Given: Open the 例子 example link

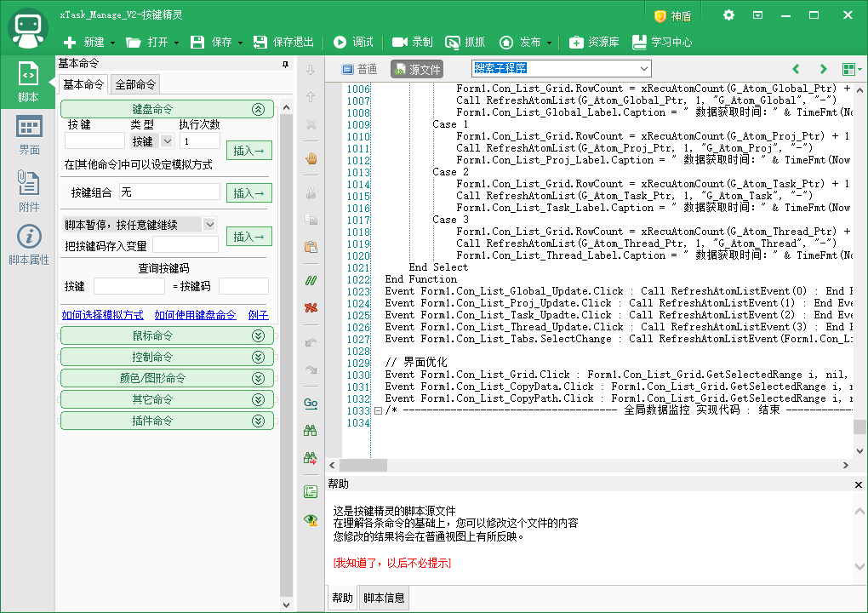Looking at the screenshot, I should pos(258,315).
